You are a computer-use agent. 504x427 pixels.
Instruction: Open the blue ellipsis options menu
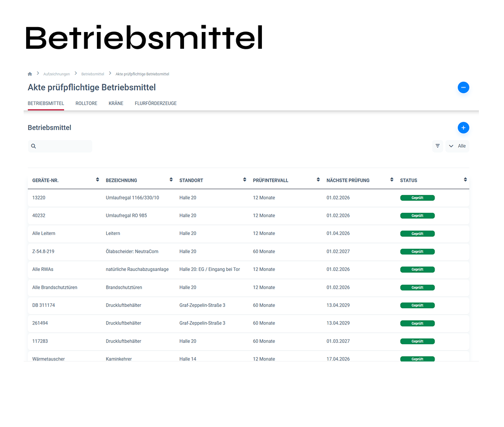pyautogui.click(x=463, y=87)
